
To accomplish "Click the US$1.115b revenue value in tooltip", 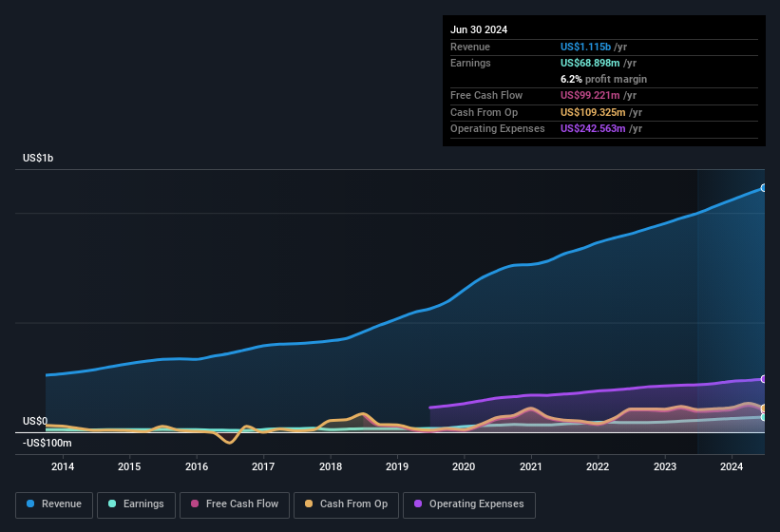I will point(585,47).
